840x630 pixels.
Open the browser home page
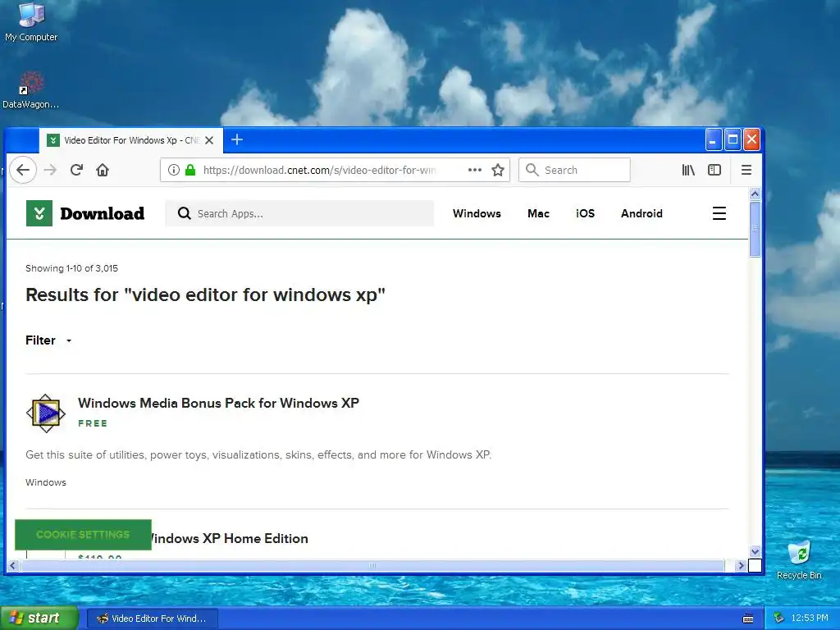point(103,170)
